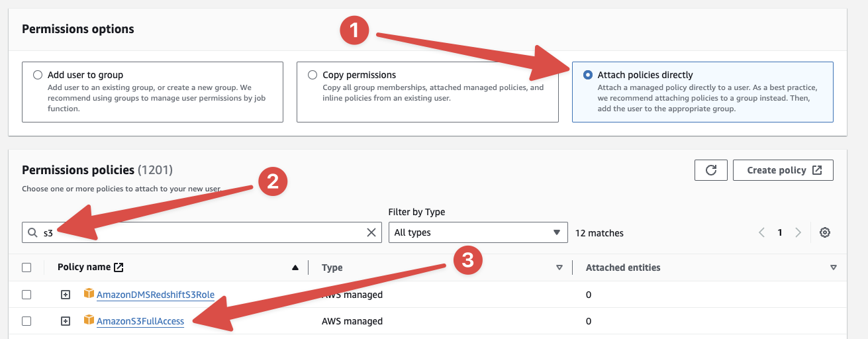Click the Attached entities column header
Viewport: 868px width, 339px height.
[x=623, y=267]
